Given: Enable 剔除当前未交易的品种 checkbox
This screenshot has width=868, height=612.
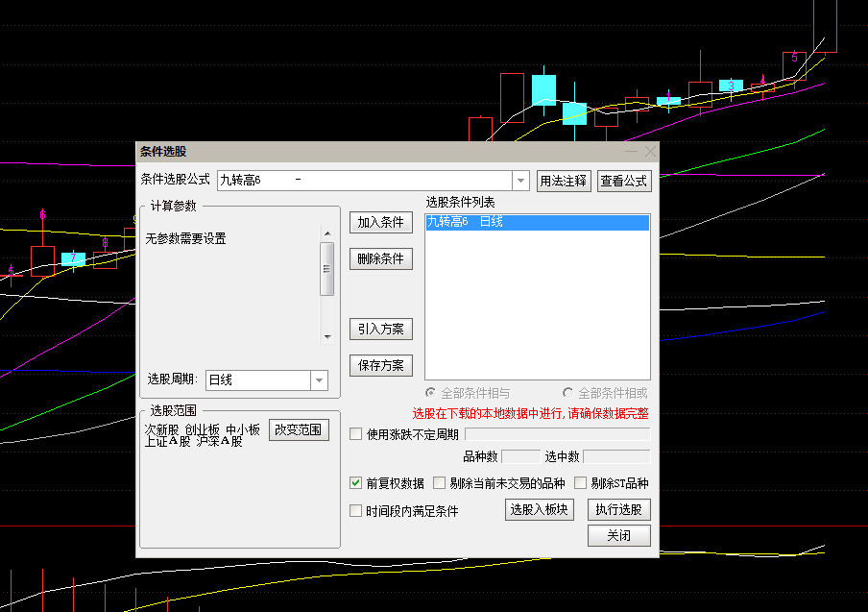Looking at the screenshot, I should coord(439,483).
